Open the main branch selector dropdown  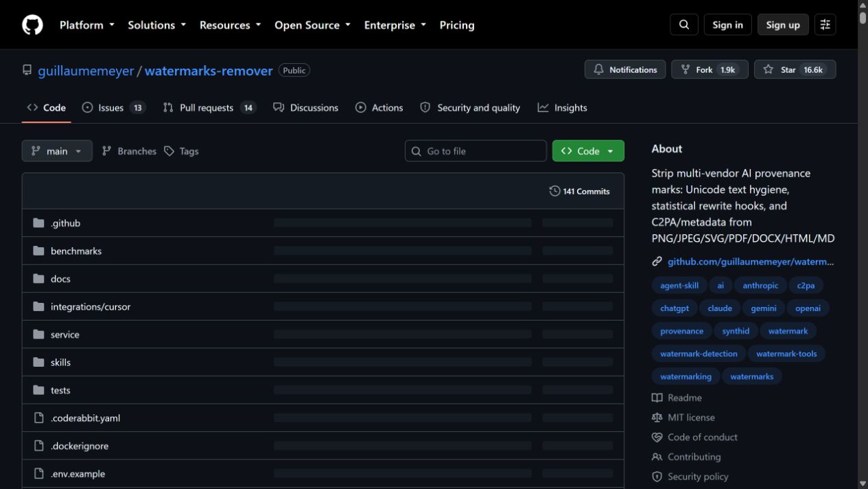point(57,151)
